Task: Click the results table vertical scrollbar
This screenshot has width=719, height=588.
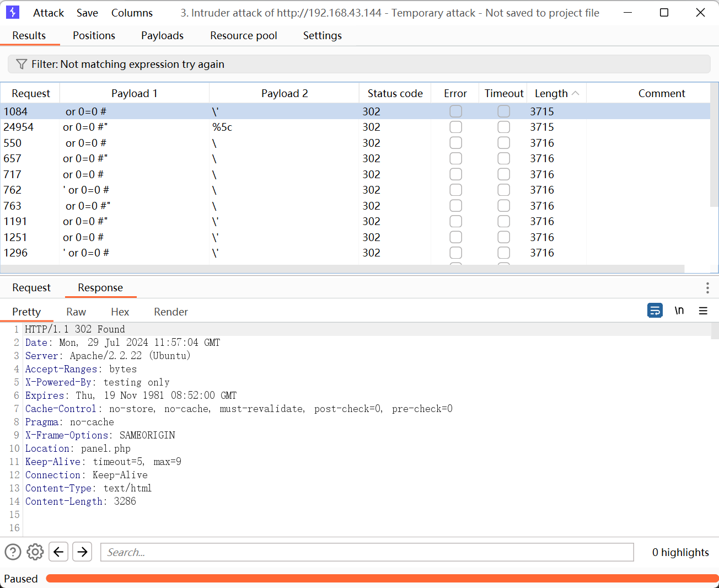Action: 715,145
